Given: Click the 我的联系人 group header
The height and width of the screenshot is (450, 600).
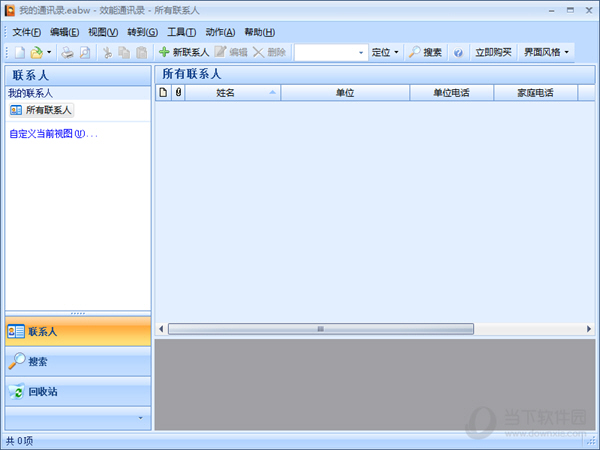Looking at the screenshot, I should coord(78,93).
